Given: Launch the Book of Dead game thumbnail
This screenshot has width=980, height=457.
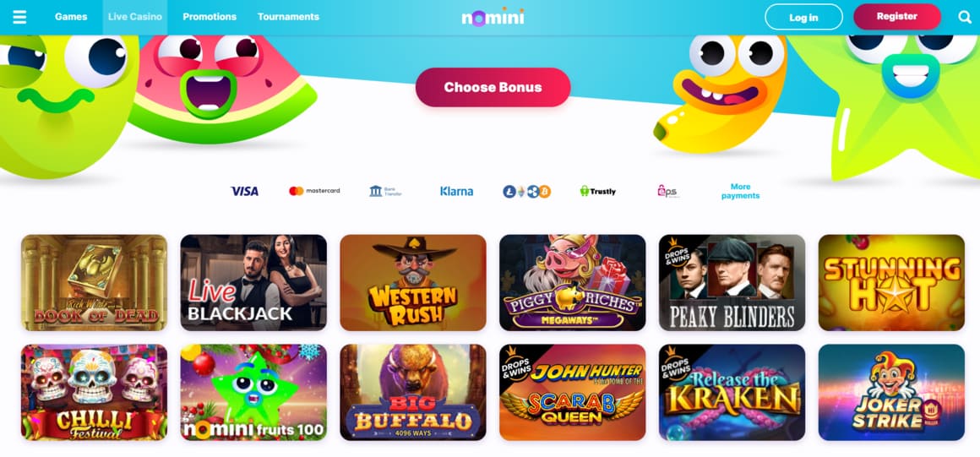Looking at the screenshot, I should point(95,283).
